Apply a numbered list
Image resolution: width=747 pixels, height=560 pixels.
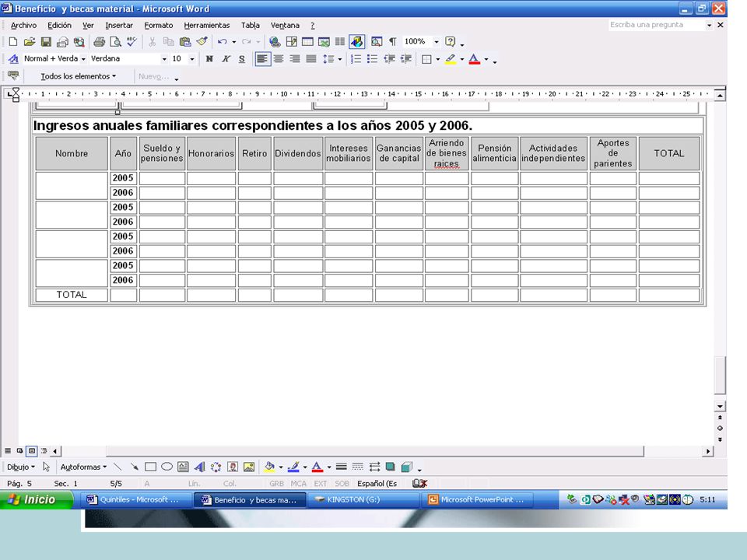point(356,59)
